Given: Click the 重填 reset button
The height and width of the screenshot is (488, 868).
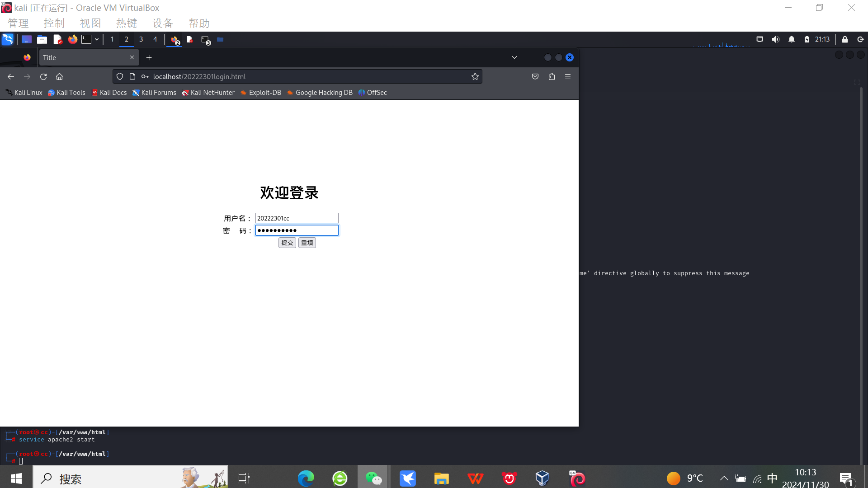Looking at the screenshot, I should click(307, 243).
